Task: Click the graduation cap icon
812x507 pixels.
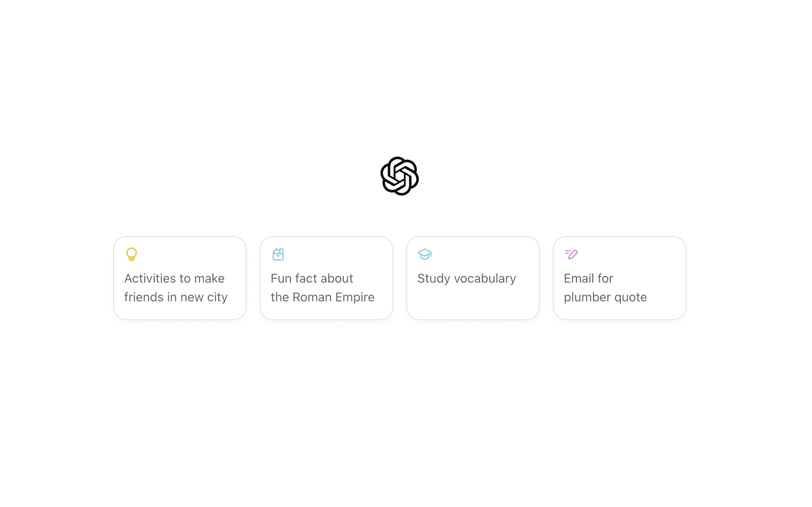Action: point(425,254)
